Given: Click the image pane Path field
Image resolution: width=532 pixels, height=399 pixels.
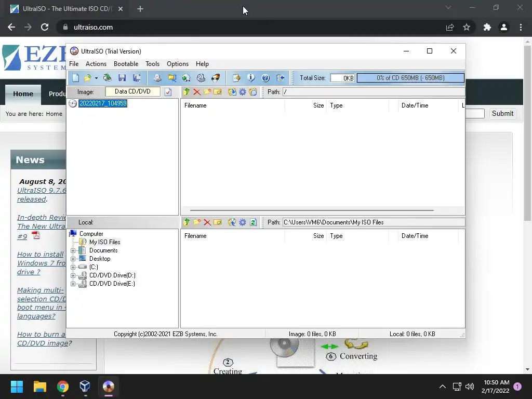Looking at the screenshot, I should pyautogui.click(x=374, y=92).
